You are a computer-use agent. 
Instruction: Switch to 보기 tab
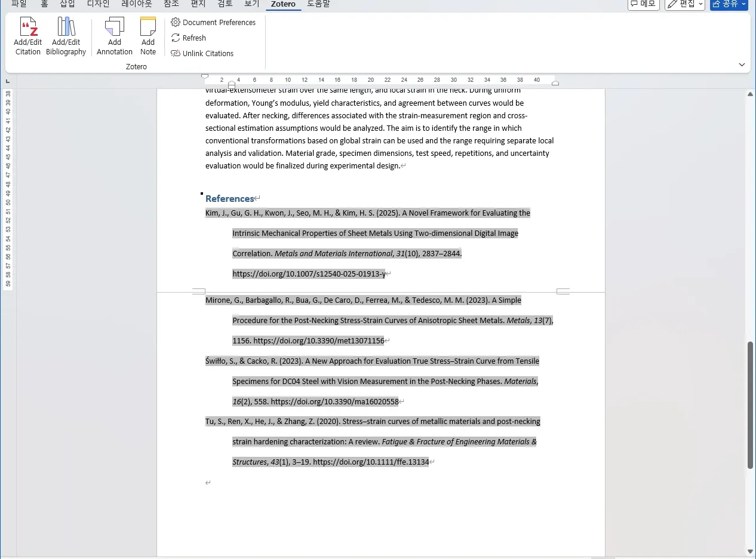[x=252, y=4]
